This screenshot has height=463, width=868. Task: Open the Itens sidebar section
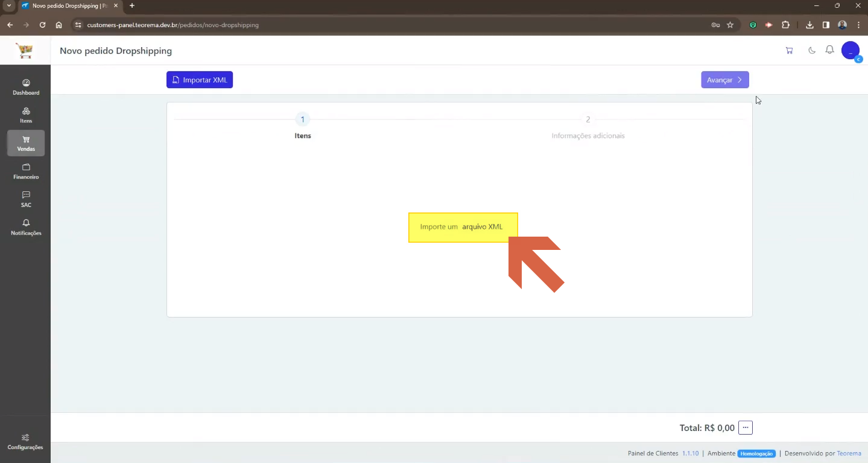pos(26,115)
